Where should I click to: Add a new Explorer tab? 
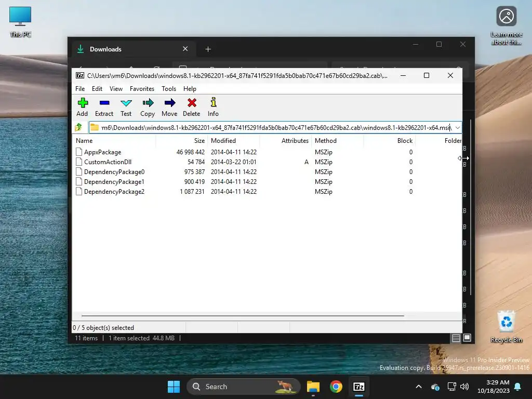(208, 49)
